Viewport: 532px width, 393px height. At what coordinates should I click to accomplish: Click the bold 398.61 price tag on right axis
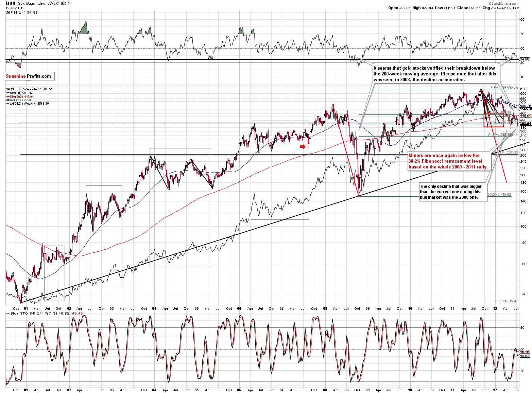(x=525, y=124)
